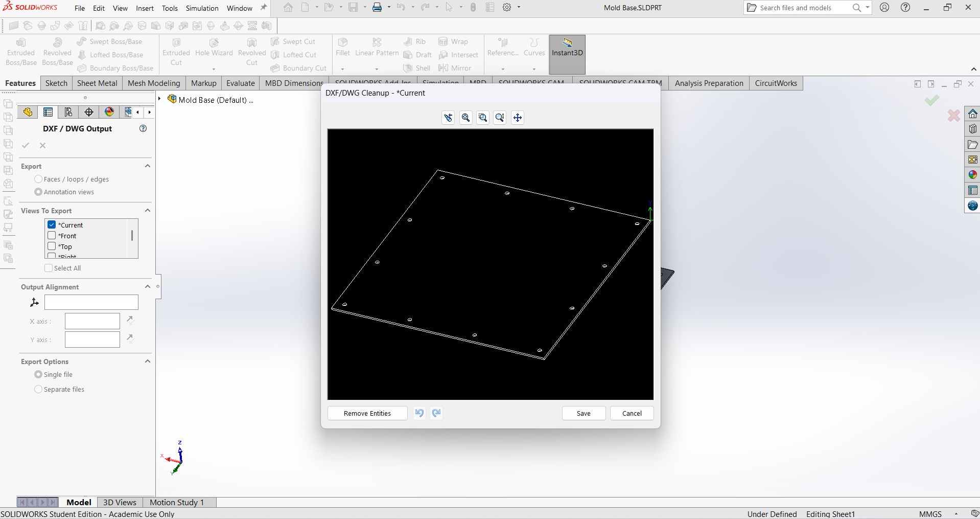Expand the Mold Base (Default) tree node

coord(159,99)
